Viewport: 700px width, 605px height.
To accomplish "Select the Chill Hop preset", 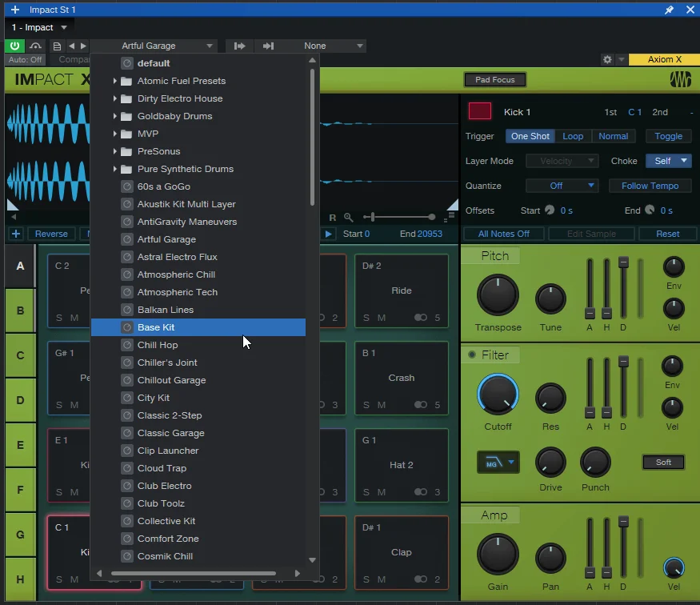I will point(198,345).
